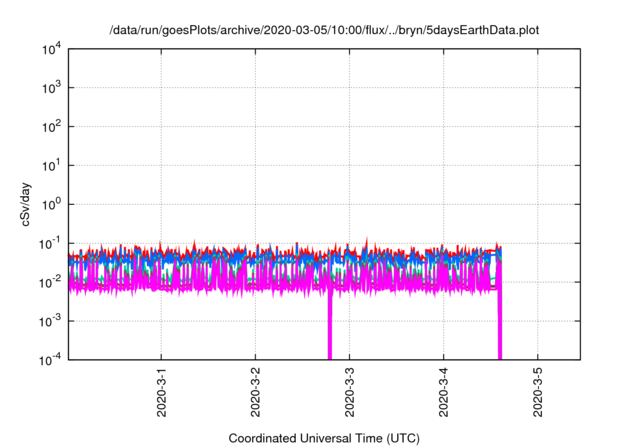Click the 2020-3-2 date tick label
This screenshot has width=640, height=448.
(256, 392)
